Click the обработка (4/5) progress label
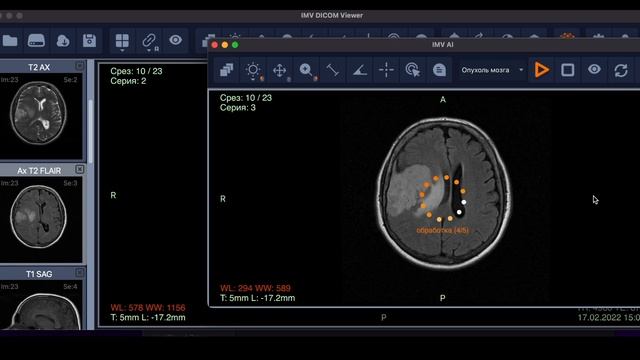Viewport: 640px width, 360px height. pos(442,231)
